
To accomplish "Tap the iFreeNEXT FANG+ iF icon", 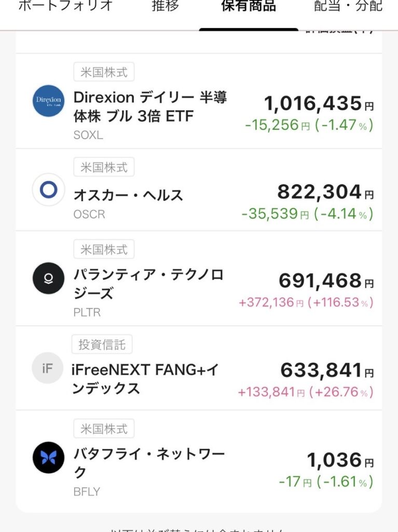I will pyautogui.click(x=47, y=368).
